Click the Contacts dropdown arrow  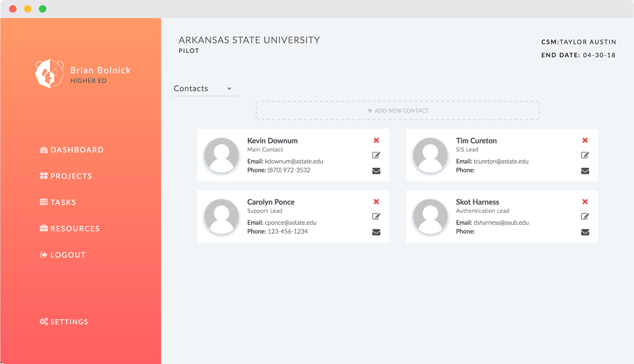click(x=229, y=89)
